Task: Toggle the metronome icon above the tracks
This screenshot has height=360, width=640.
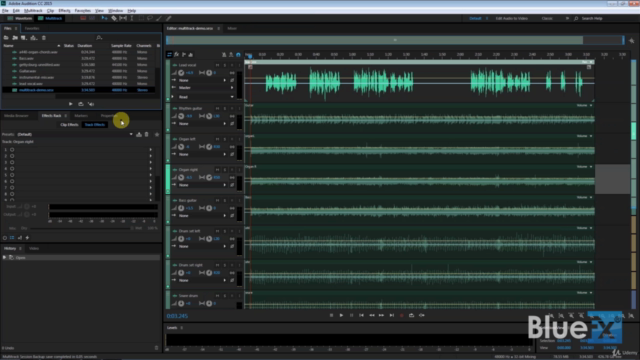Action: [x=224, y=55]
